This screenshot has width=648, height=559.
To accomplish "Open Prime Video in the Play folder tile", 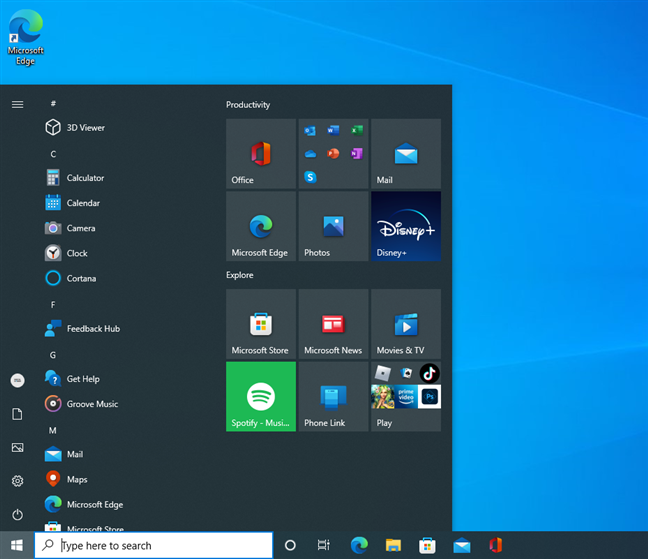I will coord(406,397).
